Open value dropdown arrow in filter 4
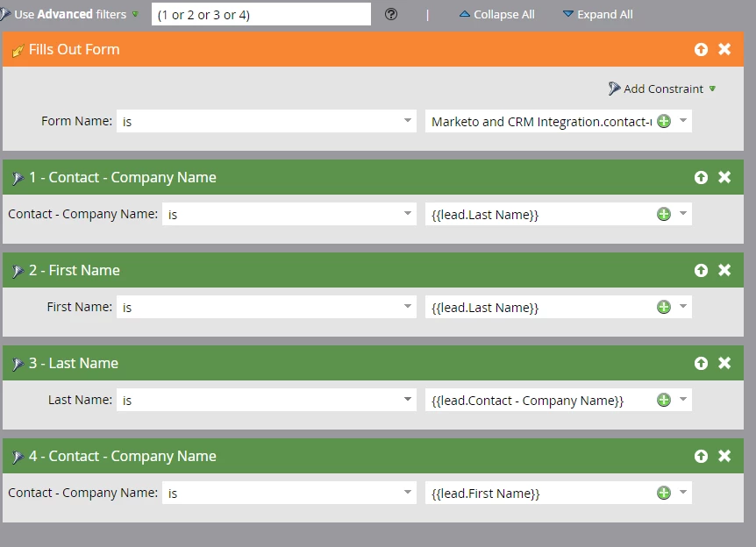The width and height of the screenshot is (756, 547). [x=682, y=492]
